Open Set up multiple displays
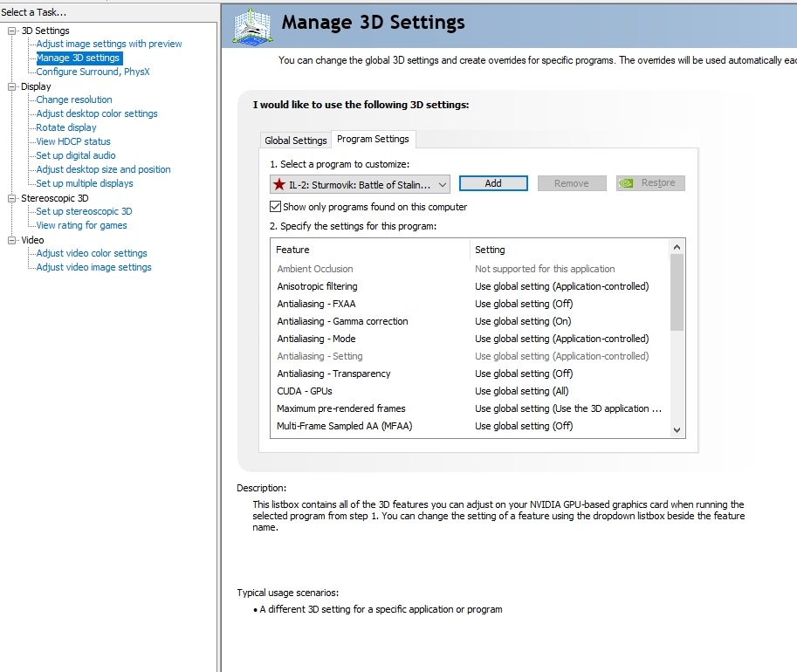The image size is (797, 672). tap(85, 183)
